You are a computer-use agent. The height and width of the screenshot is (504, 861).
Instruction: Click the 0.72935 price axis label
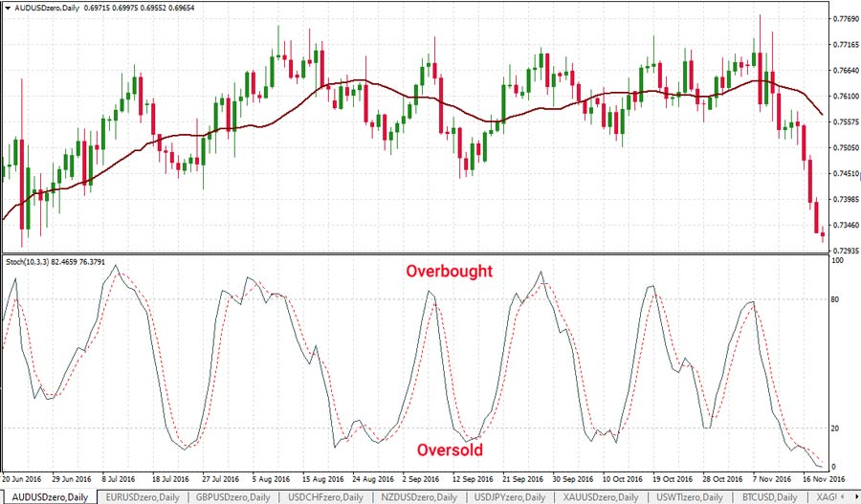[x=844, y=251]
